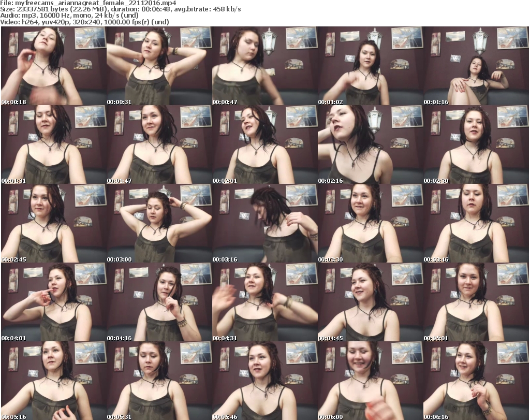Screen dimensions: 530x420
Task: Select the thumbnail timestamped 00:05:46
Action: coord(264,381)
